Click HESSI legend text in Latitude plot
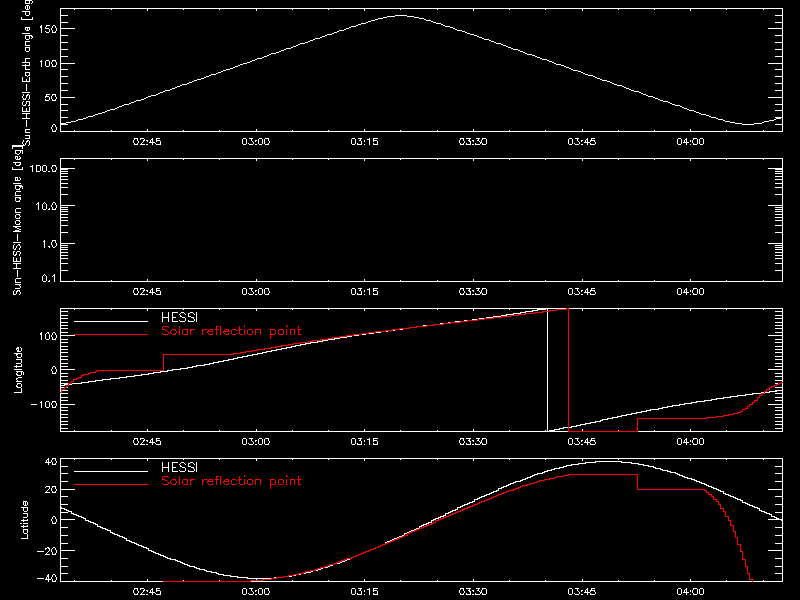800x600 pixels. tap(179, 467)
